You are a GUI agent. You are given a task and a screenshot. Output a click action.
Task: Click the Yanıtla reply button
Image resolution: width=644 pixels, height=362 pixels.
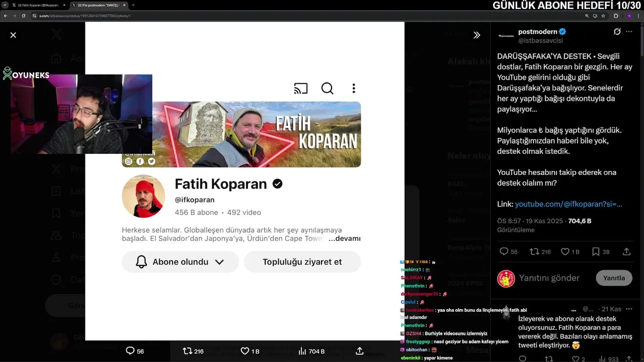point(614,278)
